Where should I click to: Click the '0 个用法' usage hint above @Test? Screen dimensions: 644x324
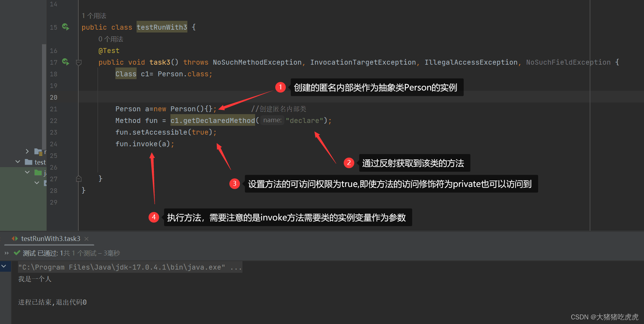pyautogui.click(x=111, y=39)
